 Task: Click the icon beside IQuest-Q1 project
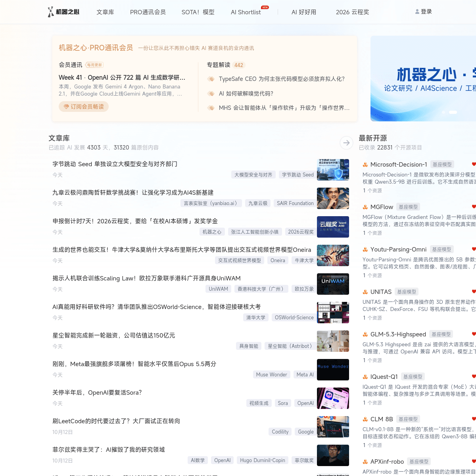tap(365, 377)
